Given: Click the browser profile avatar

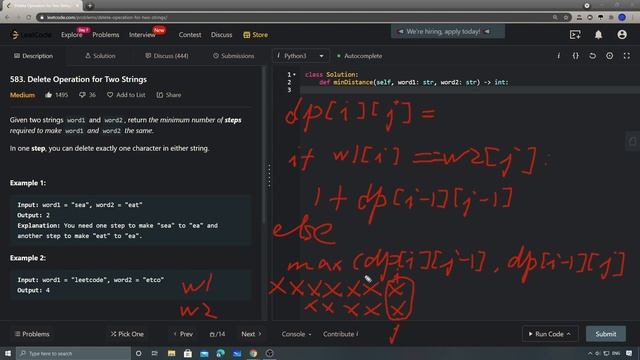Looking at the screenshot, I should point(622,17).
